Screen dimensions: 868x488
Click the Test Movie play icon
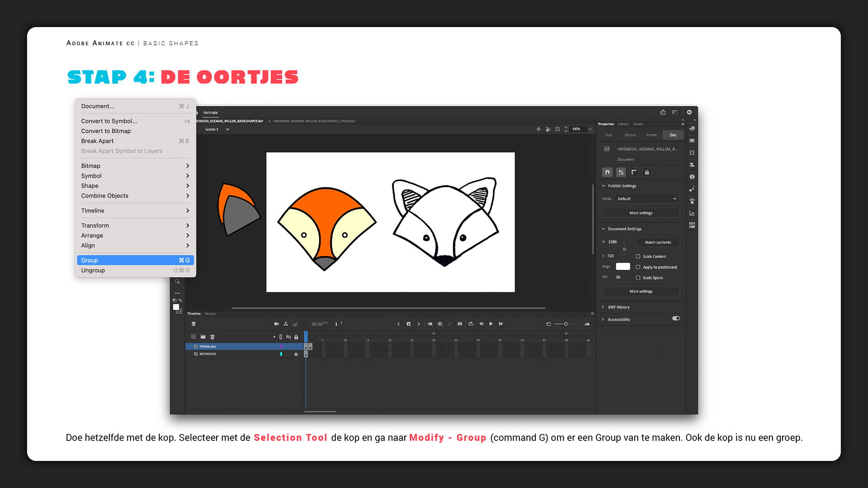(689, 113)
